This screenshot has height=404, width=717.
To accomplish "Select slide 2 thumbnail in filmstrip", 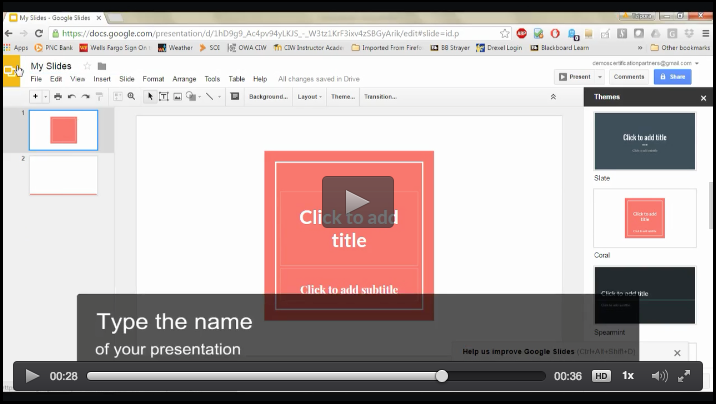I will point(64,175).
